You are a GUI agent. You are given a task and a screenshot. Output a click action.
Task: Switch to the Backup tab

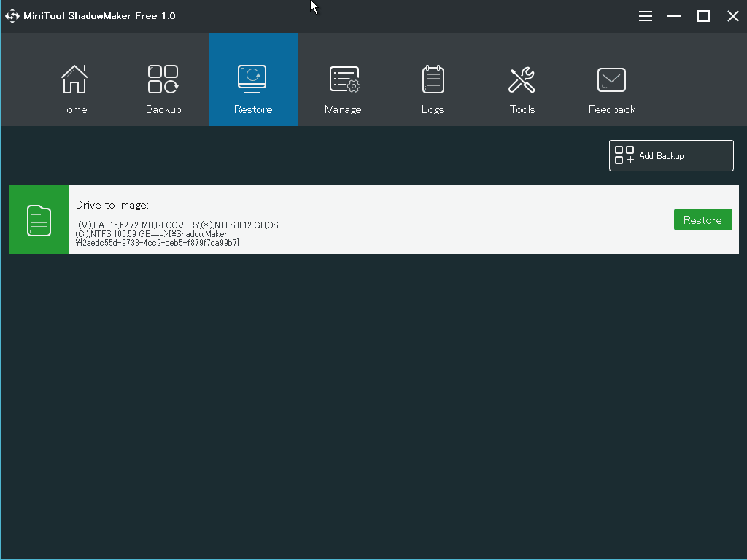click(163, 80)
